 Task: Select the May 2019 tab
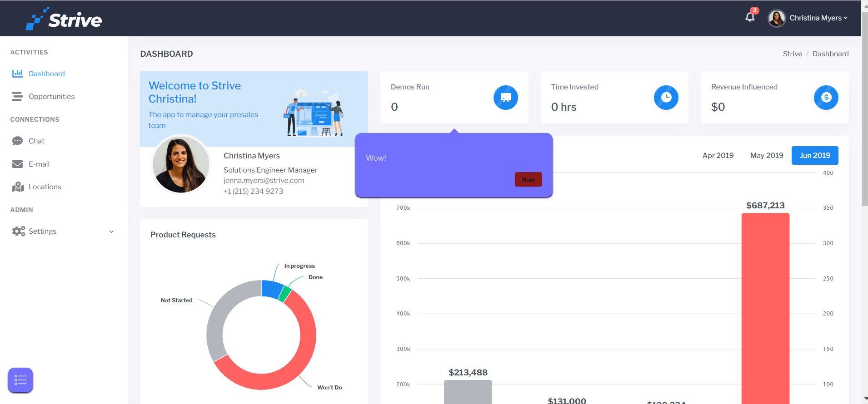[767, 155]
